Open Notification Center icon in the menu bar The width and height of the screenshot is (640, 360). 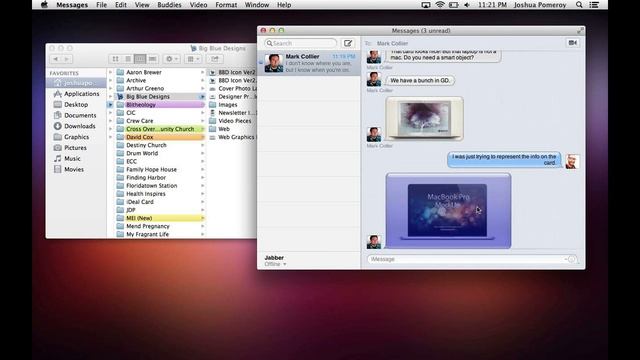[594, 5]
